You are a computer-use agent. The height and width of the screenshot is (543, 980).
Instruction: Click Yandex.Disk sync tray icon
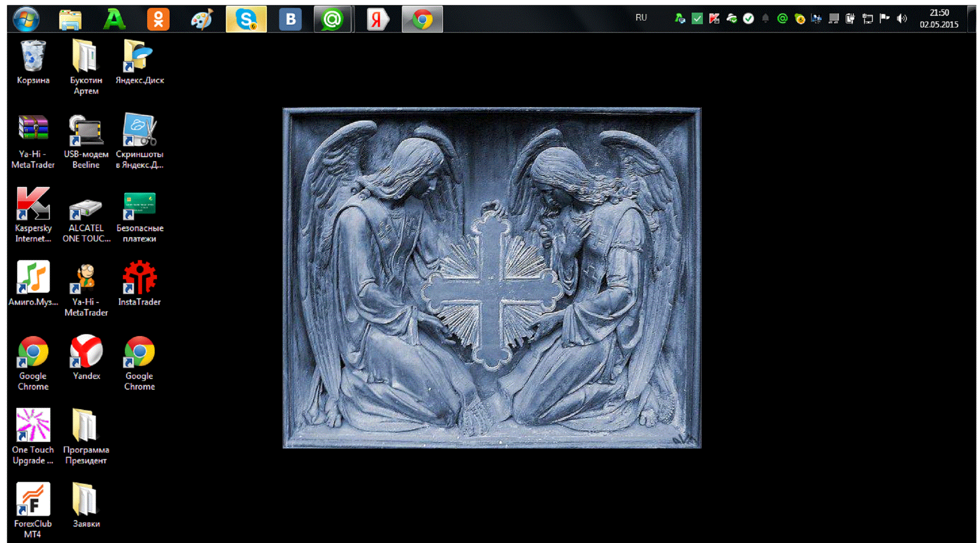(731, 19)
